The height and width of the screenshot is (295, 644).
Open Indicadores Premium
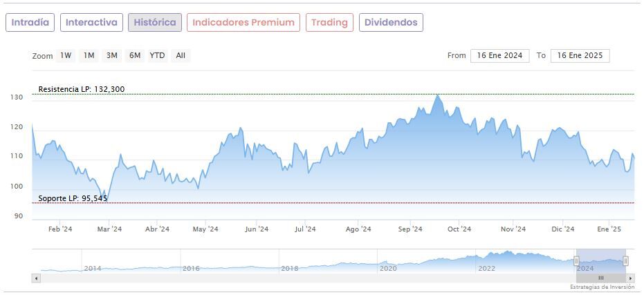point(243,22)
